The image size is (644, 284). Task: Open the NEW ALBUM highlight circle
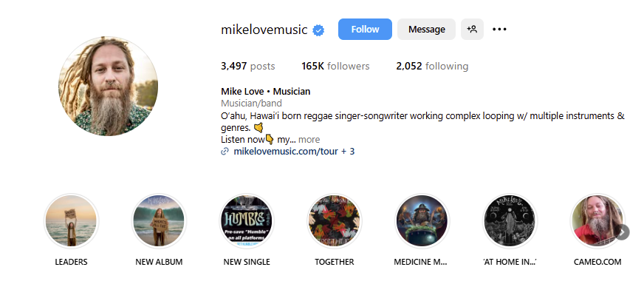(159, 221)
